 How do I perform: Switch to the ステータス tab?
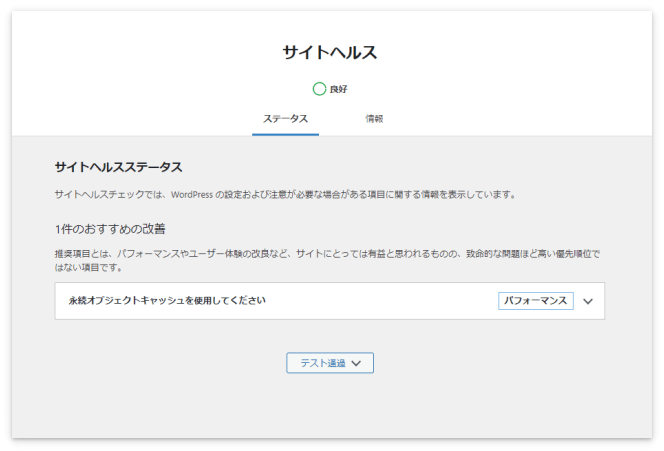coord(285,119)
